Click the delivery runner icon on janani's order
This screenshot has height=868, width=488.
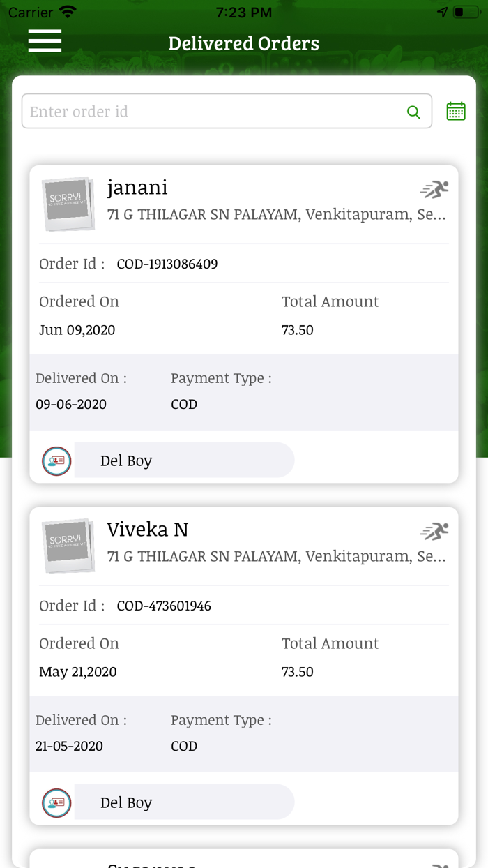pos(434,188)
